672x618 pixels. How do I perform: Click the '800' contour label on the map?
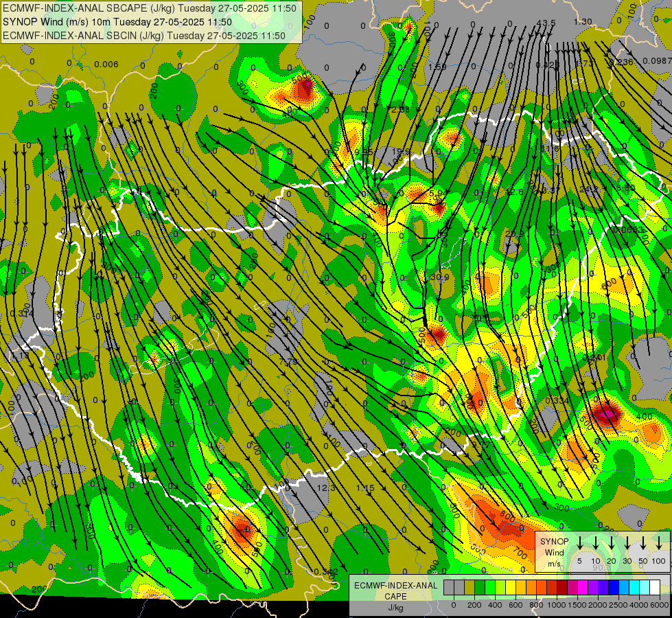507,517
